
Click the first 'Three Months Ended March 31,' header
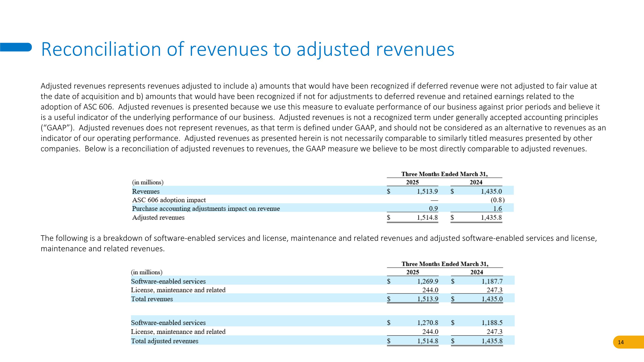point(444,174)
